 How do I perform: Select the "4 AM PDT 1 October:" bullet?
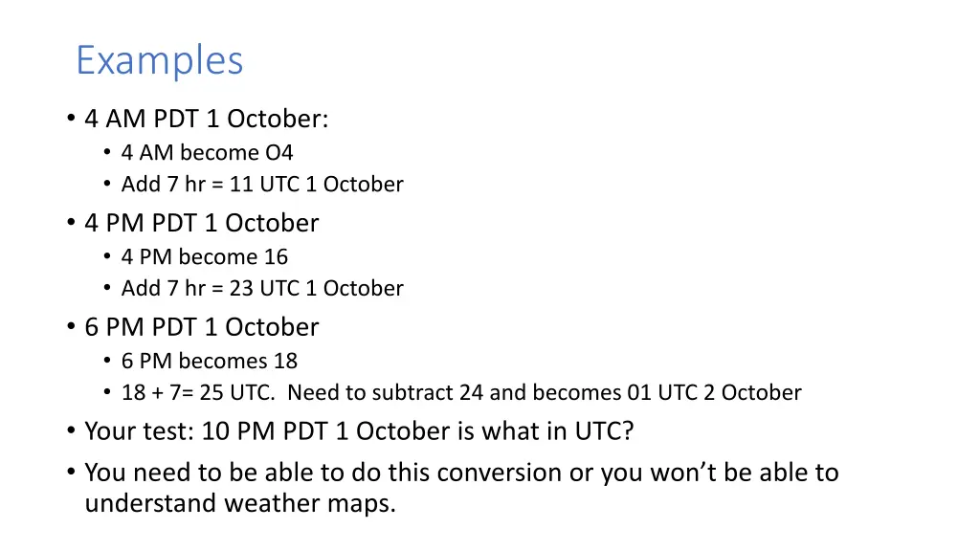click(x=207, y=119)
